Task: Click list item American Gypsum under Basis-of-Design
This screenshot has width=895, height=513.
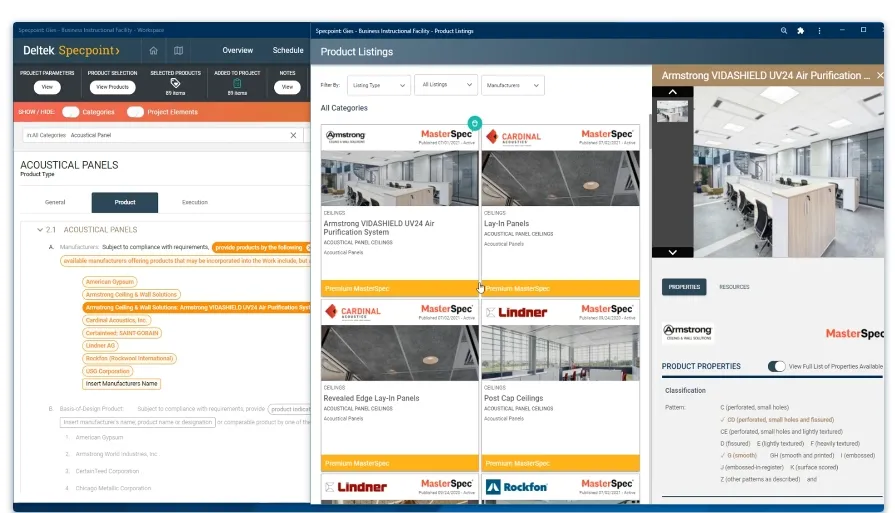Action: pos(99,438)
